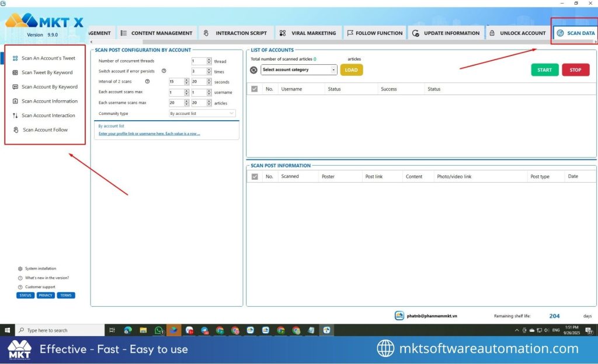Toggle the select-all checkbox in SCAN POST INFORMATION
This screenshot has width=598, height=364.
coord(255,176)
